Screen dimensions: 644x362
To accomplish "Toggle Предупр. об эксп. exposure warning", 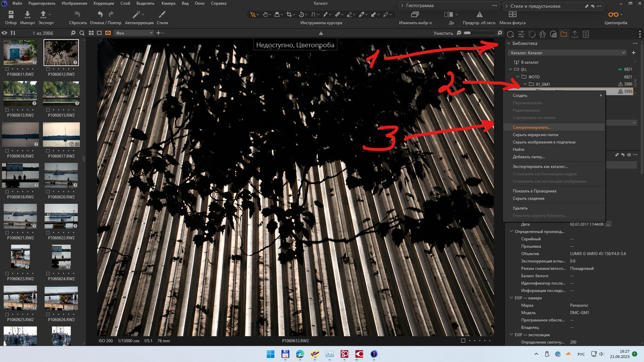I will 479,15.
